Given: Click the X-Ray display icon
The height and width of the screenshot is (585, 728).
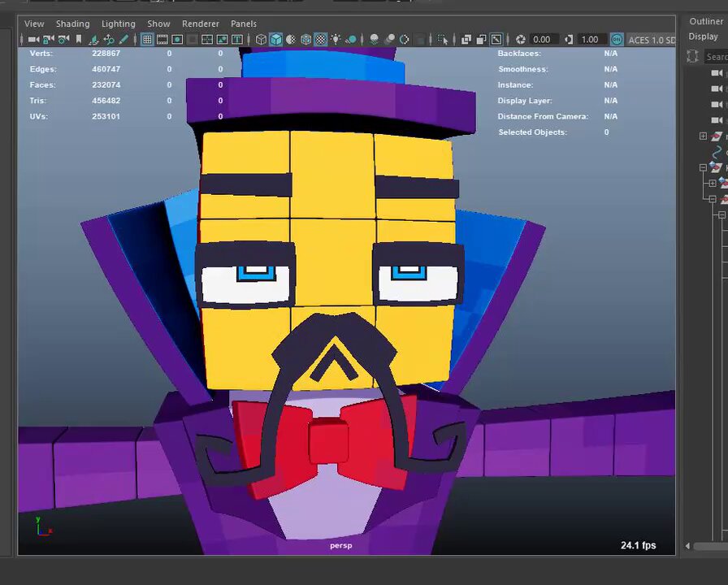Looking at the screenshot, I should (x=466, y=40).
